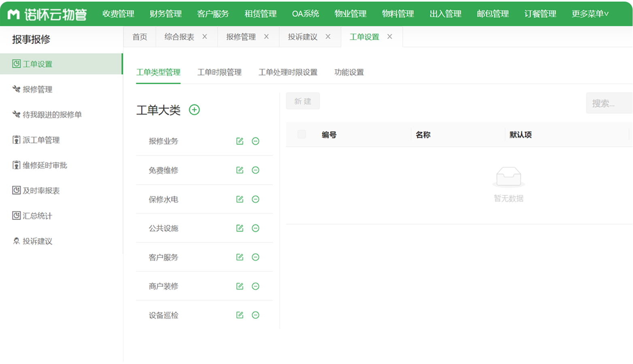Remove the 免费维修 category
The width and height of the screenshot is (633, 364).
[x=255, y=170]
